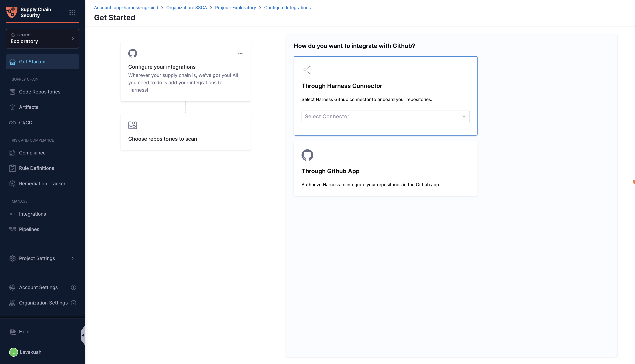Click the Help chat icon
Image resolution: width=635 pixels, height=364 pixels.
click(13, 332)
